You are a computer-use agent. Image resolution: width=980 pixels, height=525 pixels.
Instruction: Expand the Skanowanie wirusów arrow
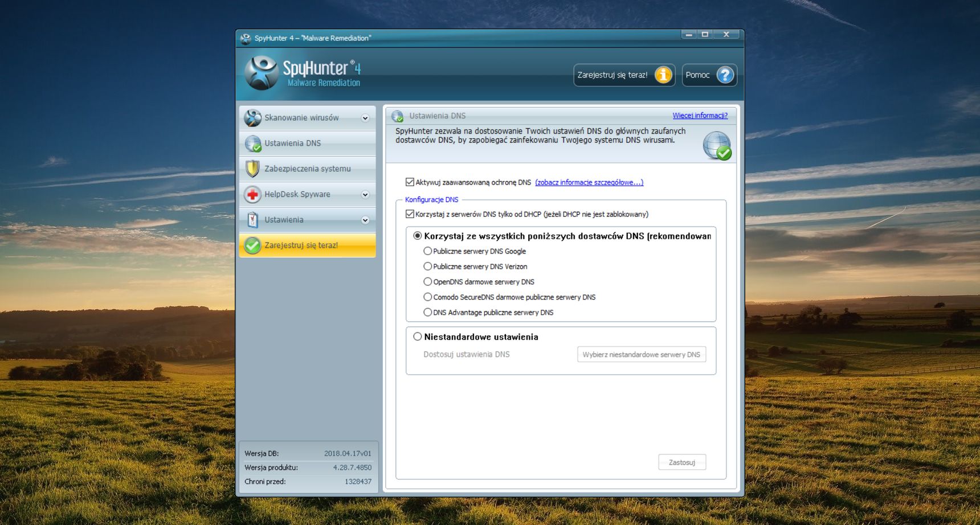(x=365, y=118)
